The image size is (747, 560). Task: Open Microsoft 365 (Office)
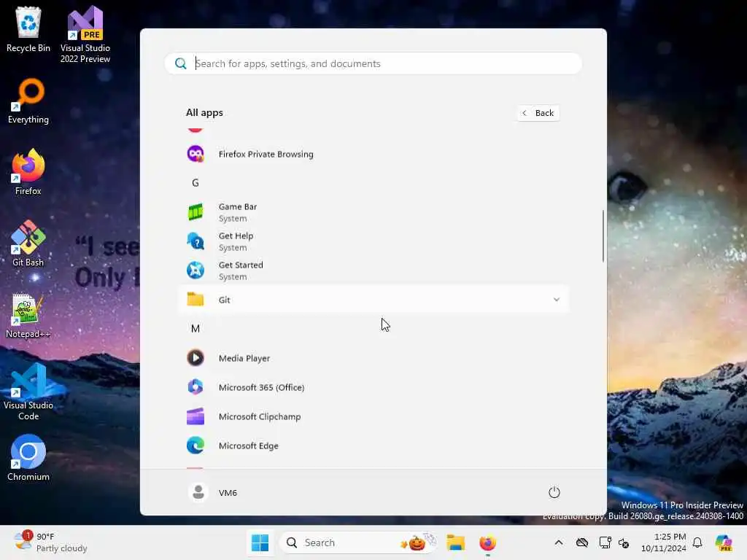[x=373, y=387]
